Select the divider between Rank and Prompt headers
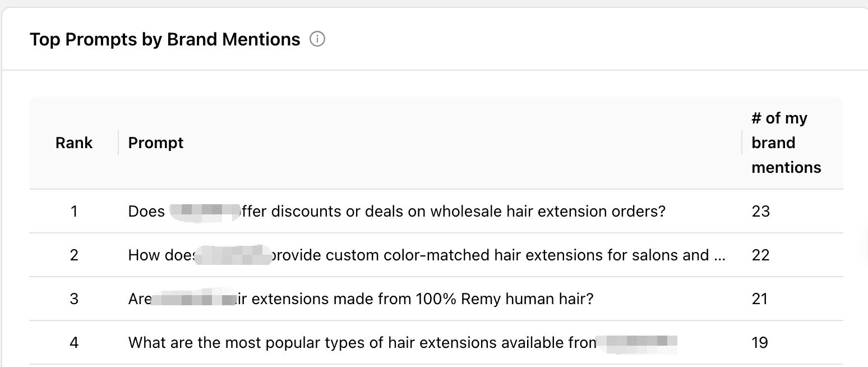This screenshot has height=367, width=868. [x=118, y=143]
